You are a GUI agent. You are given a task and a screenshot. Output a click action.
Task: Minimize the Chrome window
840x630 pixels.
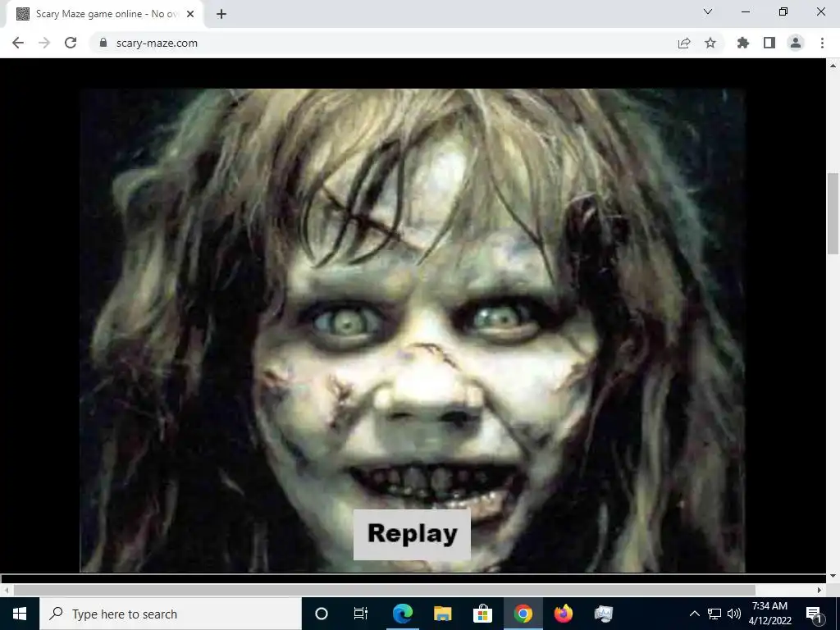(x=745, y=11)
